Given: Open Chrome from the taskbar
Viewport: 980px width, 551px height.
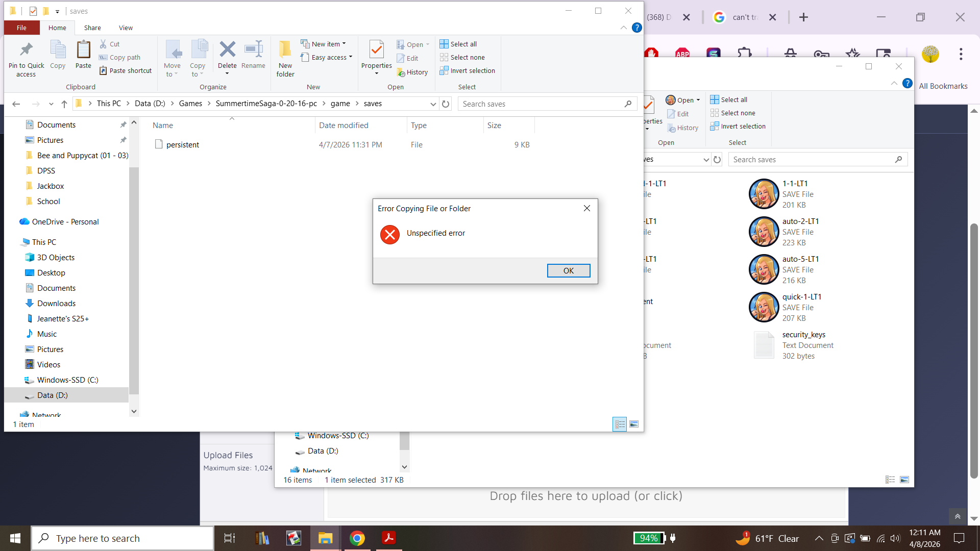Looking at the screenshot, I should (x=357, y=538).
